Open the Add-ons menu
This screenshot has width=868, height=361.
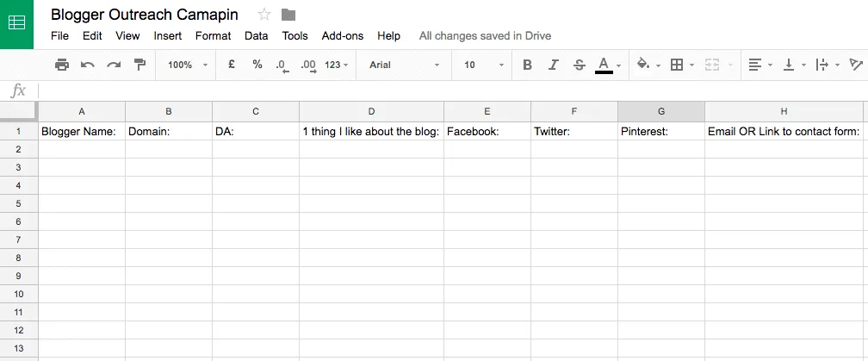tap(343, 36)
